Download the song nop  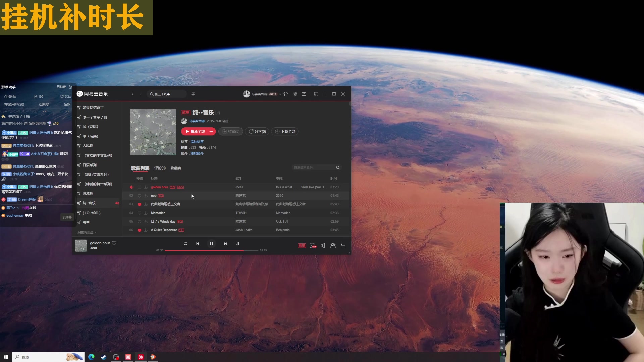click(x=146, y=196)
